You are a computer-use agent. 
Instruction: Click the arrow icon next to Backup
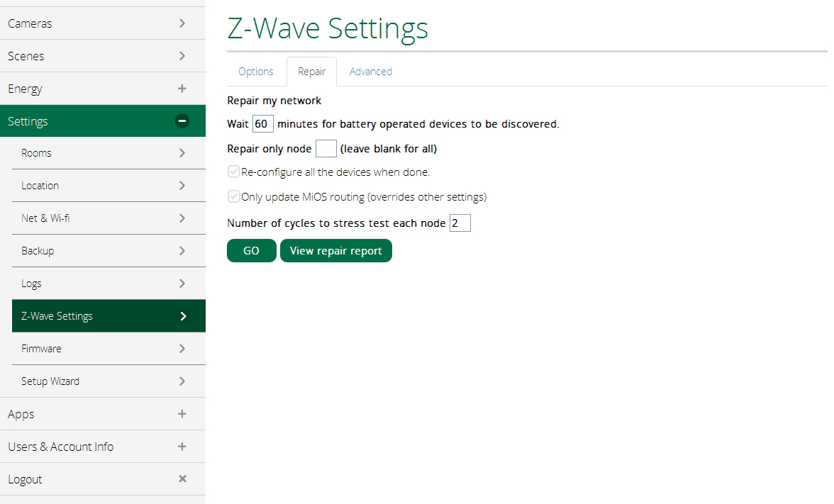point(182,251)
